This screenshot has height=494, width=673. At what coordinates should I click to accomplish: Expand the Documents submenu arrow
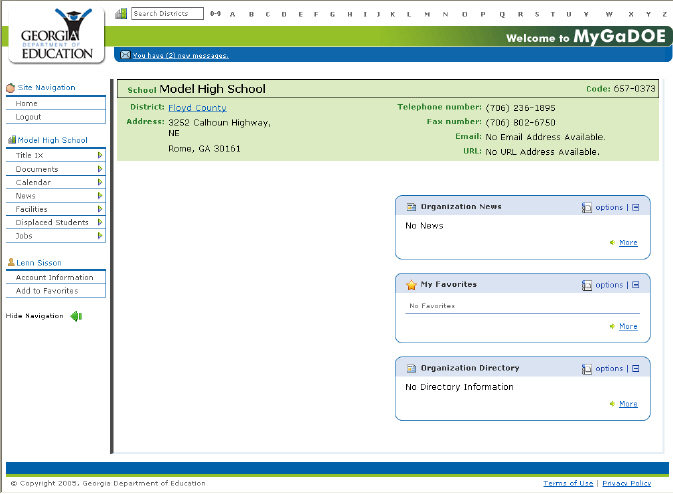pos(100,169)
